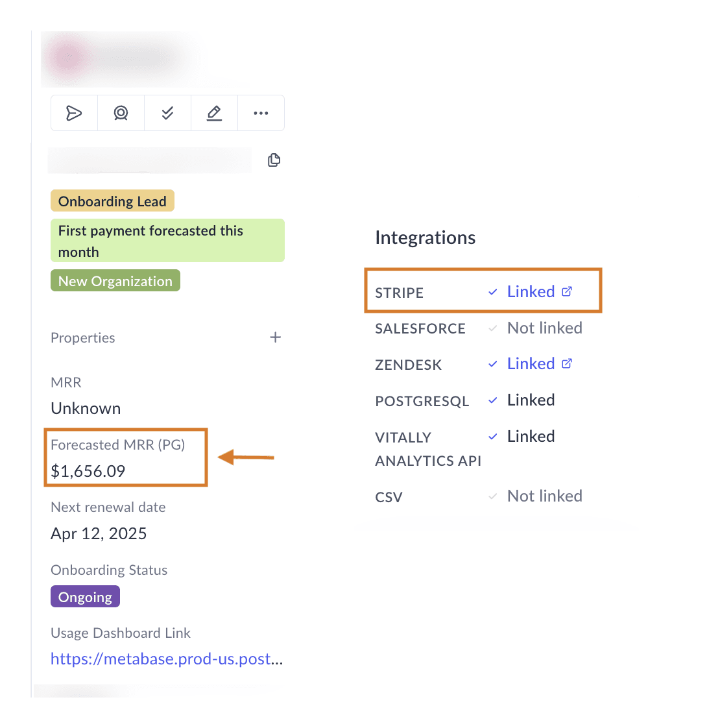Click the Stripe Linked hyperlink

click(x=531, y=291)
